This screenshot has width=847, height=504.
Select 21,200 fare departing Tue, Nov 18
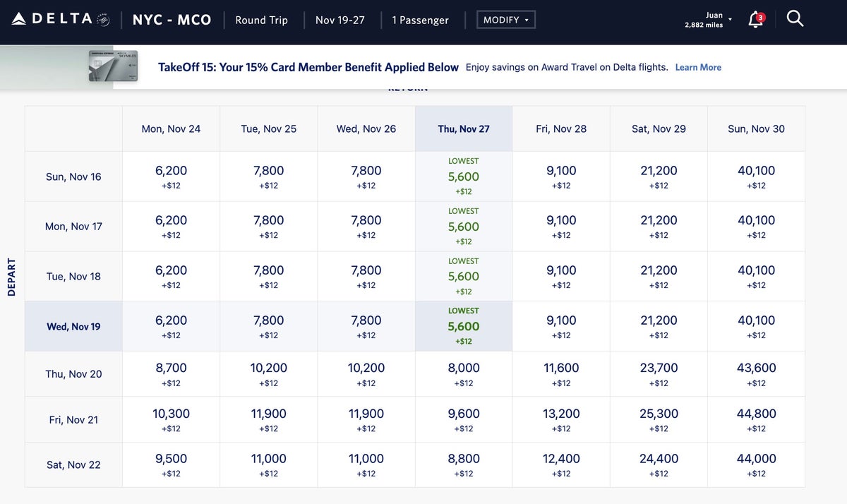(x=659, y=276)
